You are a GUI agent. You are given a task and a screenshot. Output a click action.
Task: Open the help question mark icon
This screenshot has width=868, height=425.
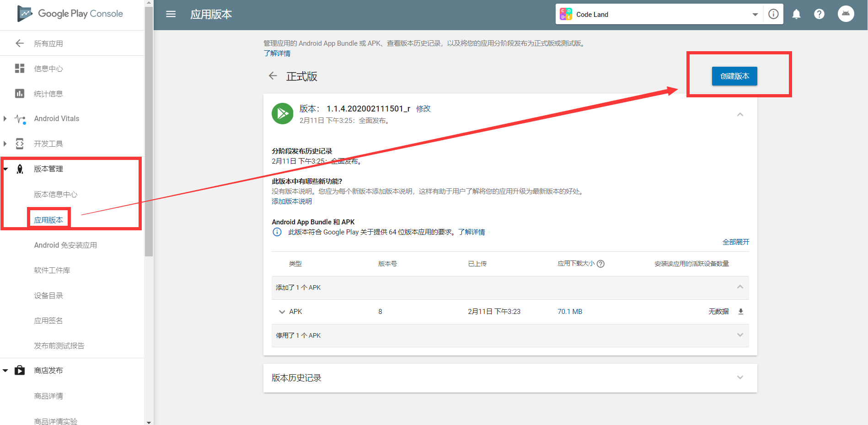point(819,14)
